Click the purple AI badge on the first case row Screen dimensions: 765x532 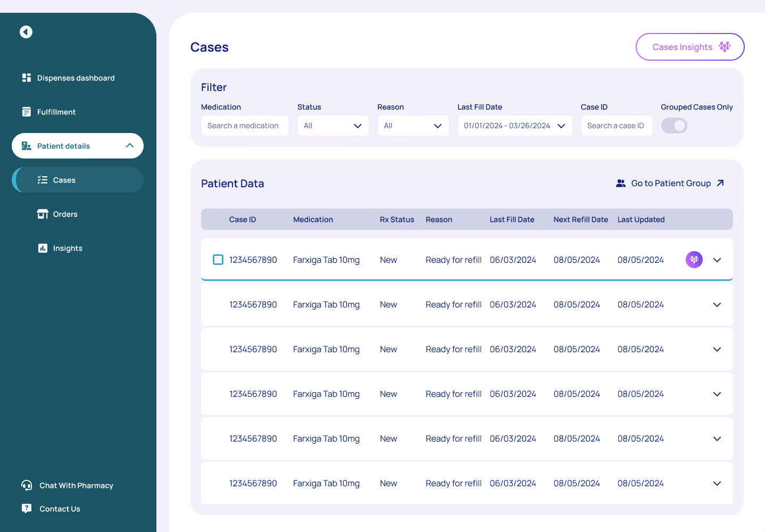coord(694,260)
